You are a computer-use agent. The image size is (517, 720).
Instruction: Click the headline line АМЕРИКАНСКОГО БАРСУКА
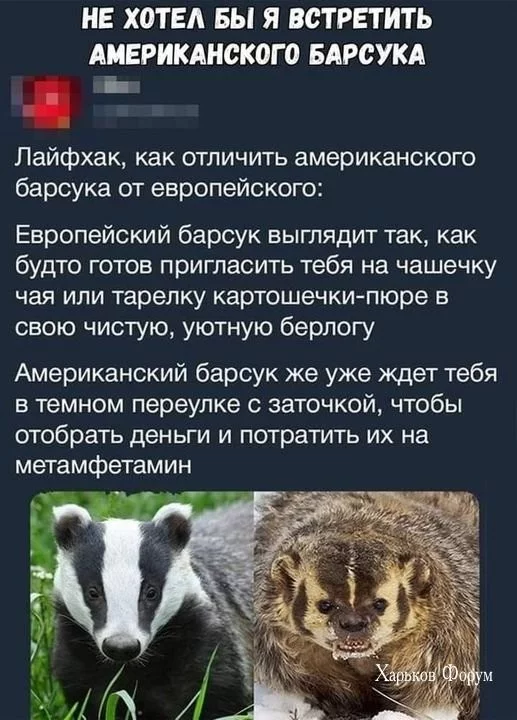point(257,53)
